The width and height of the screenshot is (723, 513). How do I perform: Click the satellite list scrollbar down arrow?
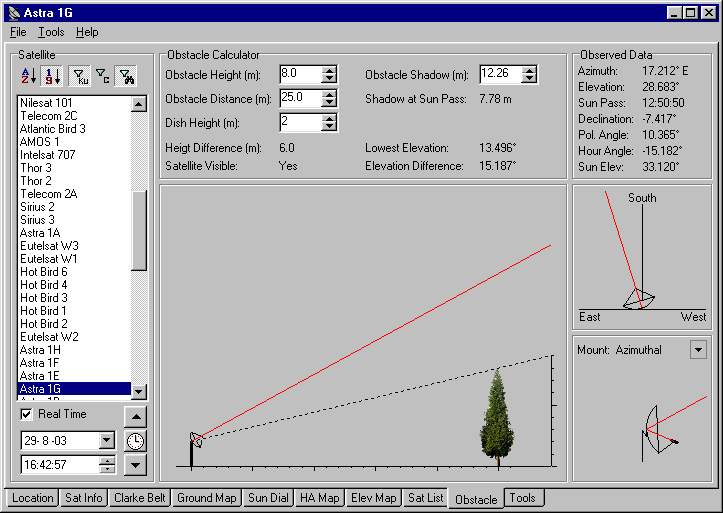139,392
